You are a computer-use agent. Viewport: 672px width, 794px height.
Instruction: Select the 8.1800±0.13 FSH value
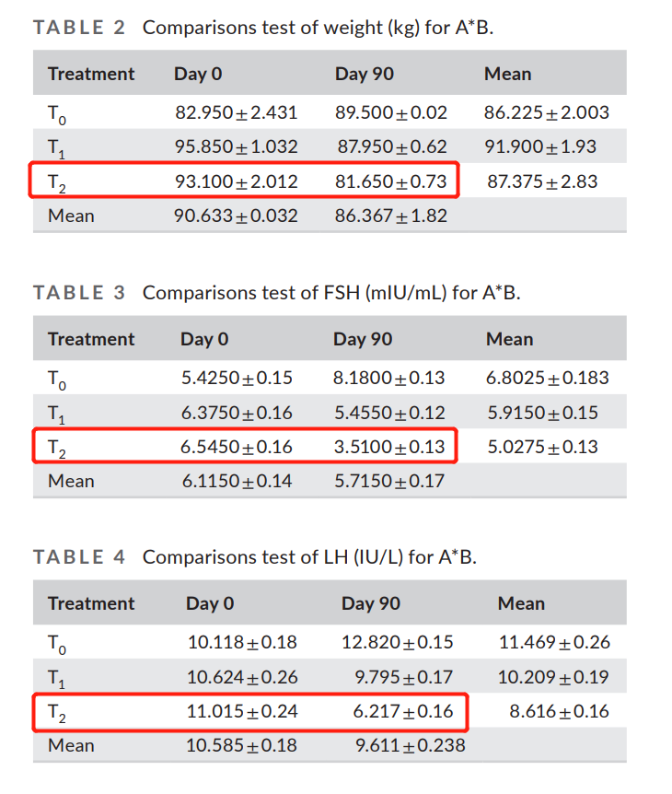pos(389,378)
